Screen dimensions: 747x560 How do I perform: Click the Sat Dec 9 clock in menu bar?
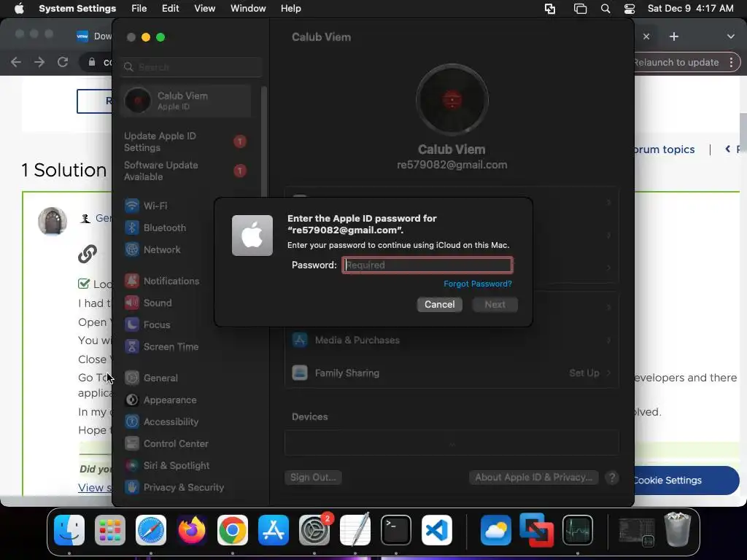[690, 9]
